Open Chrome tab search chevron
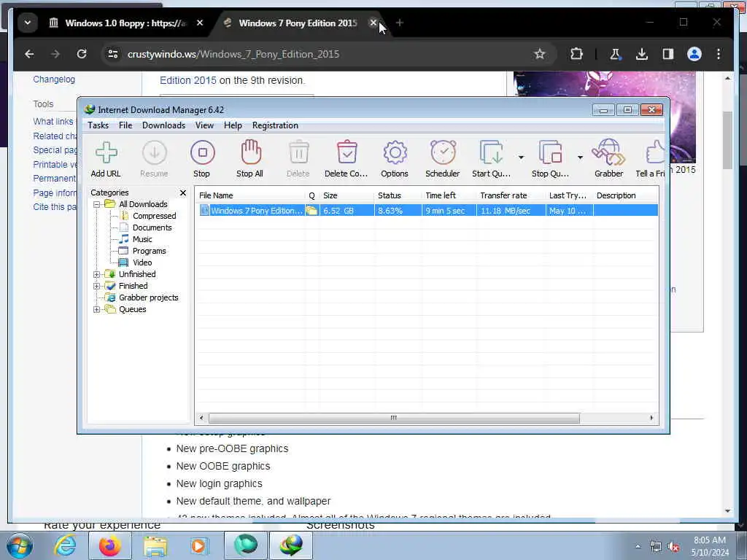 (x=28, y=23)
